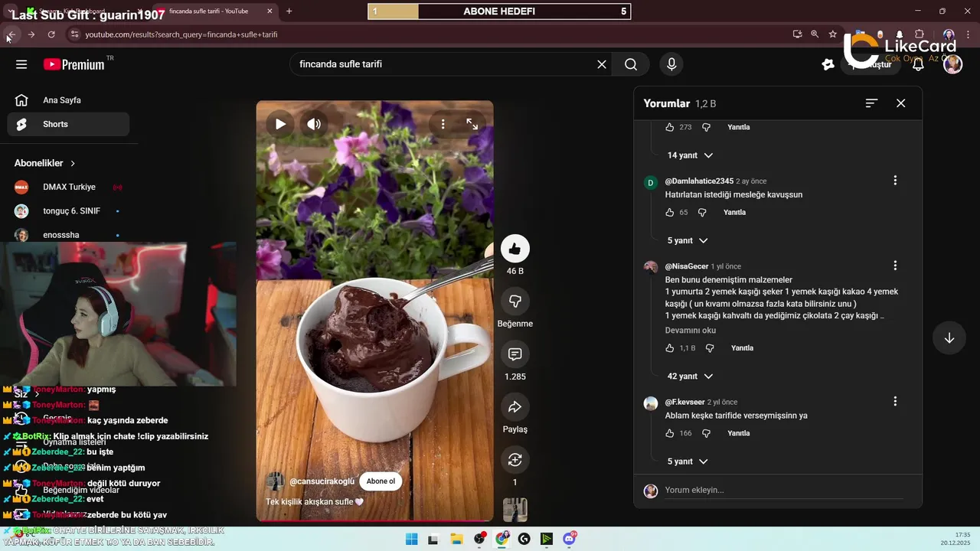Like @F.kevseer's comment with 166 likes
Viewport: 980px width, 551px height.
coord(670,433)
